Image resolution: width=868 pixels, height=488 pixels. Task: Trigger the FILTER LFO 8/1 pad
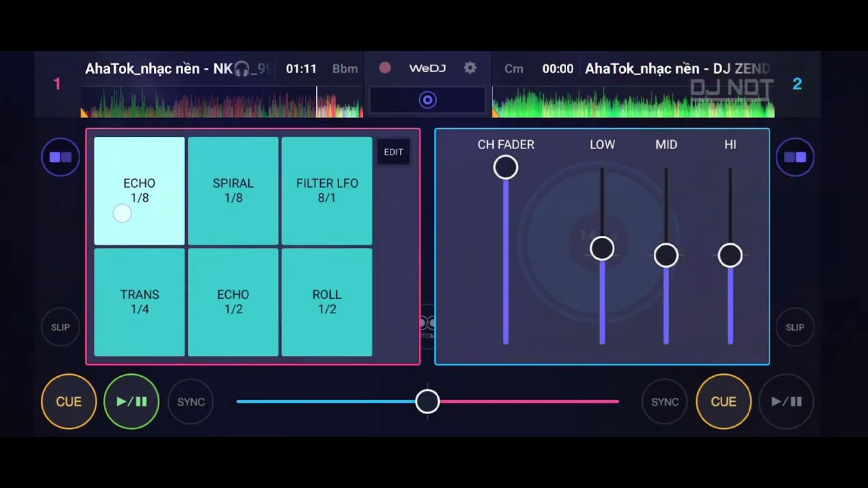tap(327, 190)
